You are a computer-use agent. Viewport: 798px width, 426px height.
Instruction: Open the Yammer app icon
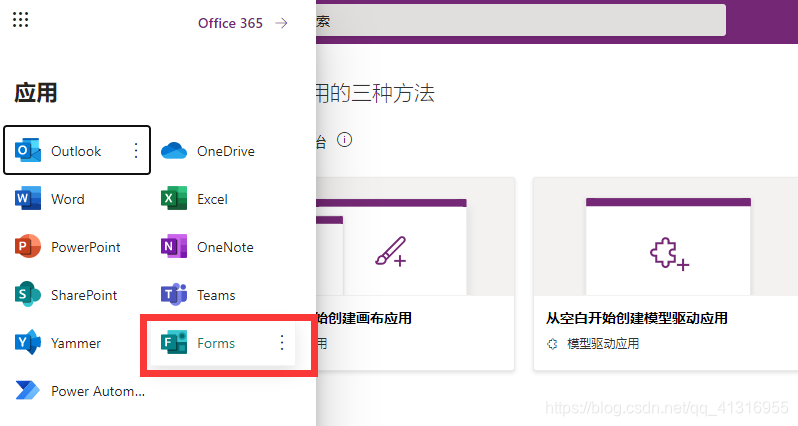[27, 343]
